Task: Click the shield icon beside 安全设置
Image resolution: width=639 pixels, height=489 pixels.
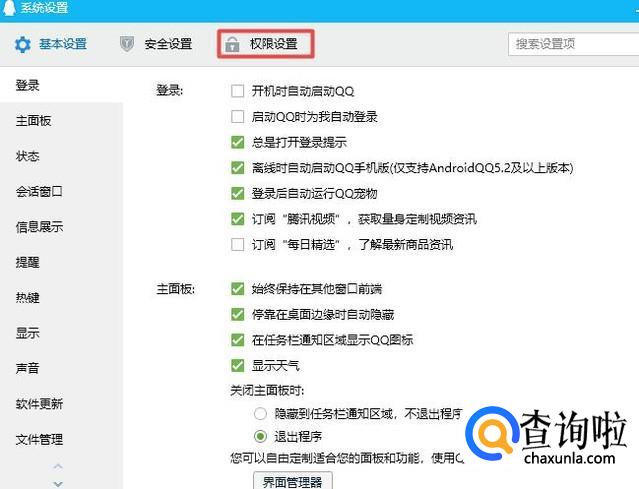Action: click(127, 44)
